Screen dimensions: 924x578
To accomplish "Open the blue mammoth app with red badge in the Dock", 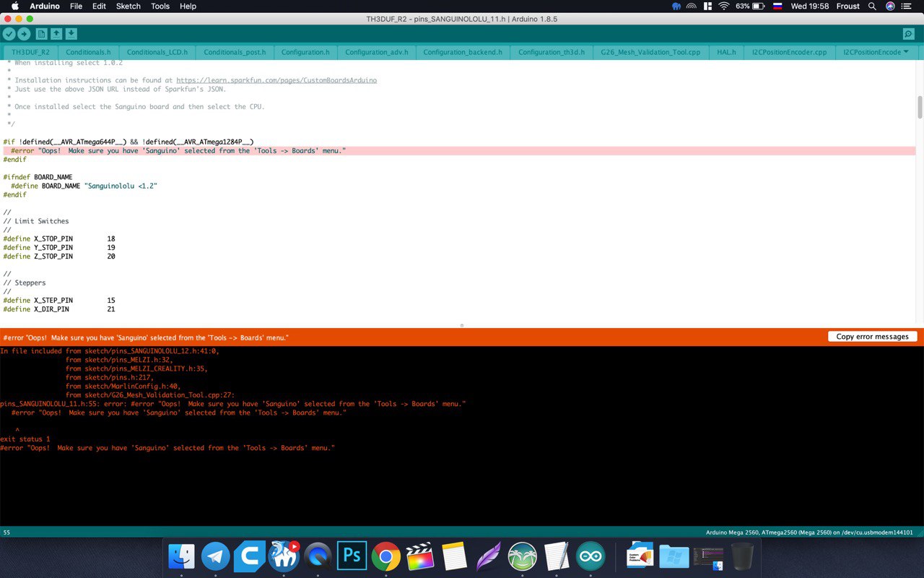I will click(x=284, y=556).
